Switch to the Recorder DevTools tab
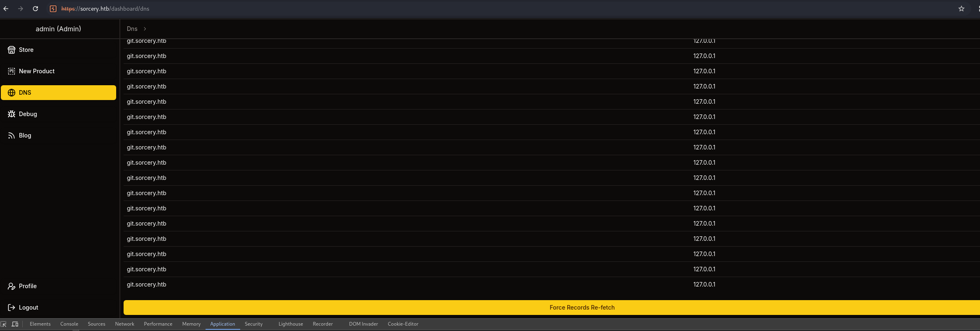This screenshot has width=980, height=331. click(323, 324)
